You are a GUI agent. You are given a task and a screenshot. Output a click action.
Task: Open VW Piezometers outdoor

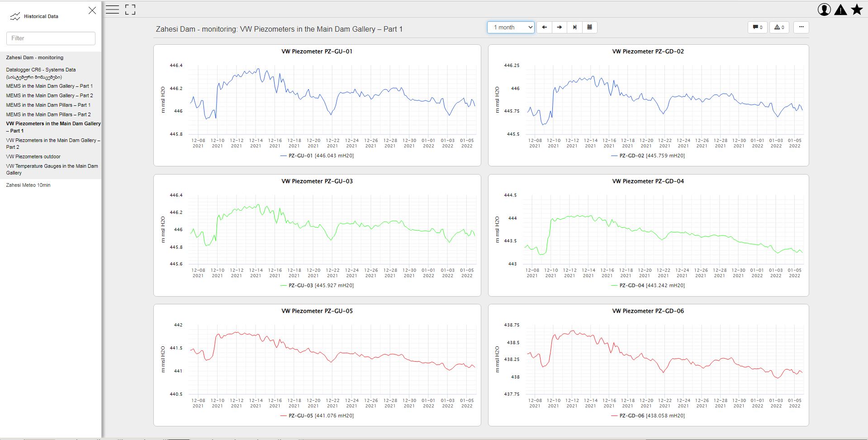coord(33,156)
